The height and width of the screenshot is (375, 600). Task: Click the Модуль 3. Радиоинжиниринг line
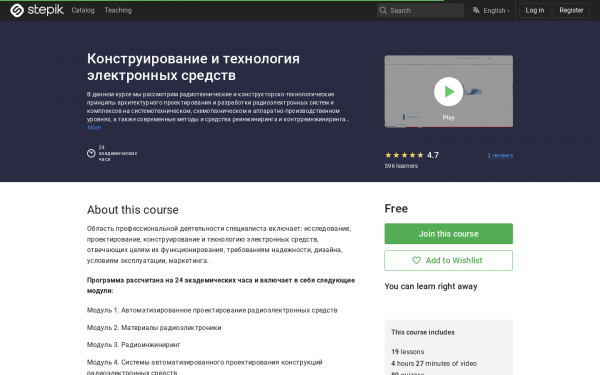click(134, 344)
